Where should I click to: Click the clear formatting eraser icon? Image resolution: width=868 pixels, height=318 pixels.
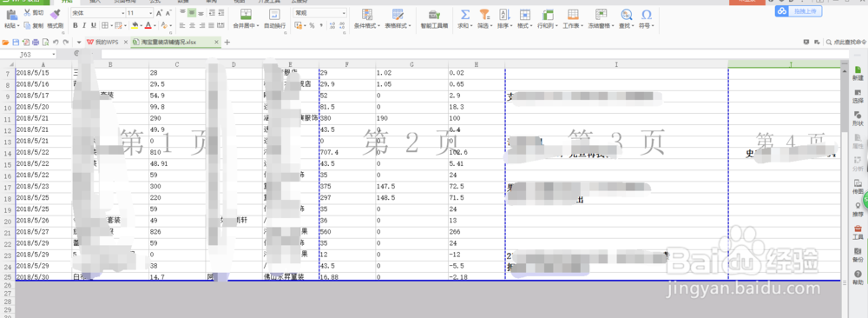pos(163,25)
